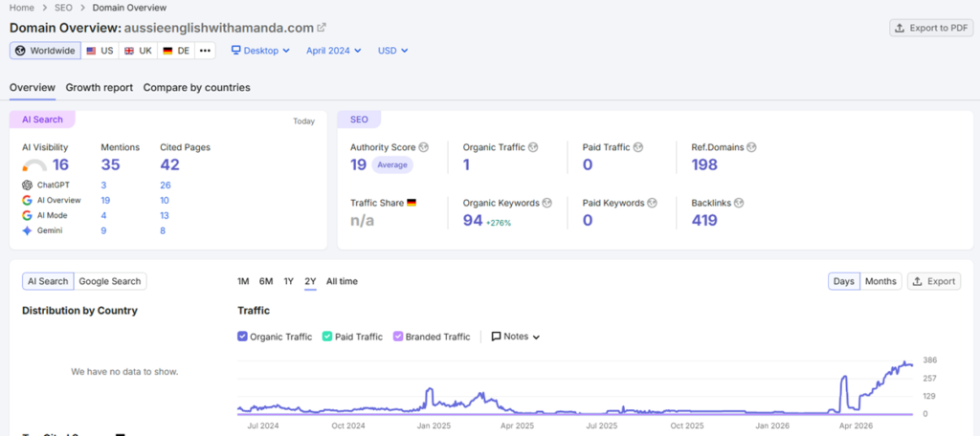
Task: Expand the April 2024 date dropdown
Action: [334, 51]
